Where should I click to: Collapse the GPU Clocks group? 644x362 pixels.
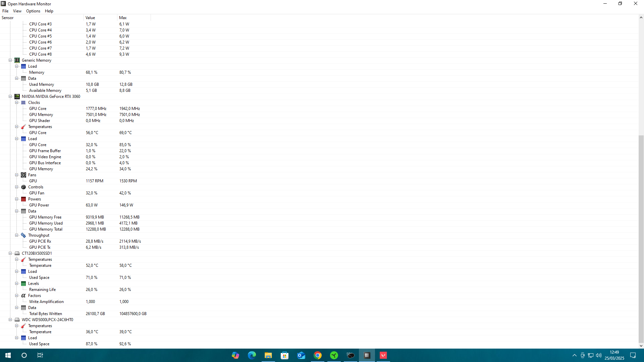(x=17, y=103)
